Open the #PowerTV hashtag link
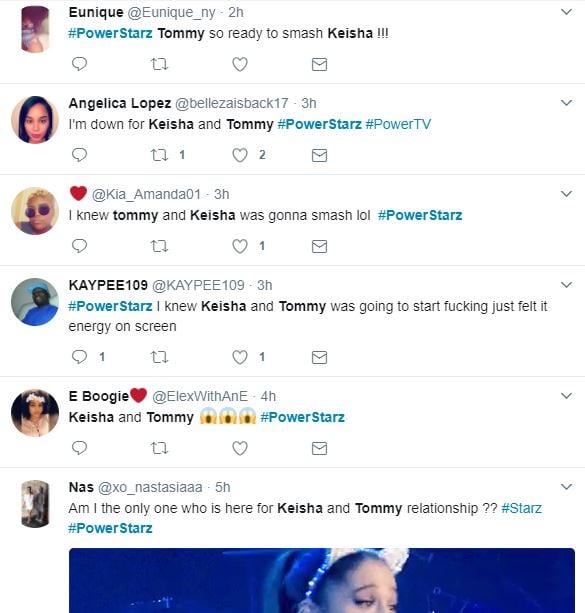This screenshot has height=613, width=585. (398, 124)
